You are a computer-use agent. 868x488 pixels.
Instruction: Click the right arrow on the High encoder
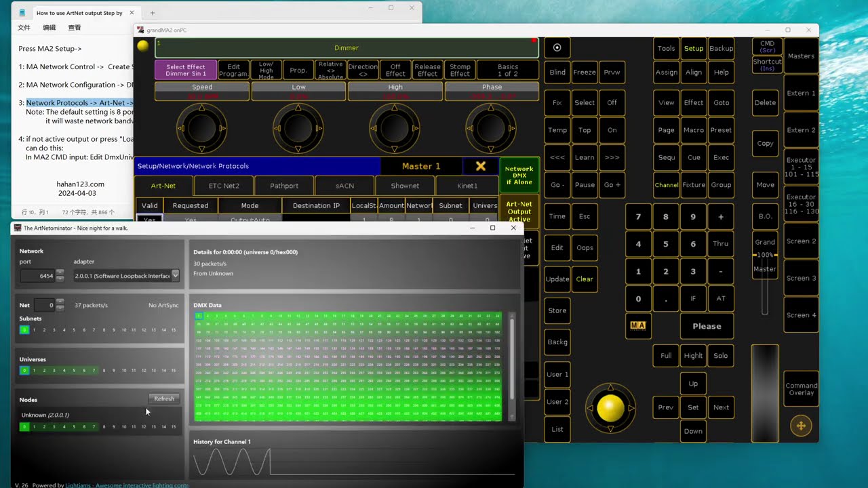coord(415,127)
